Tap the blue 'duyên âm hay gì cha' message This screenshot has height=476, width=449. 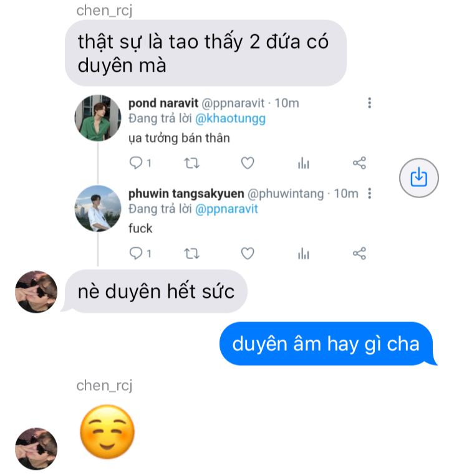(327, 344)
